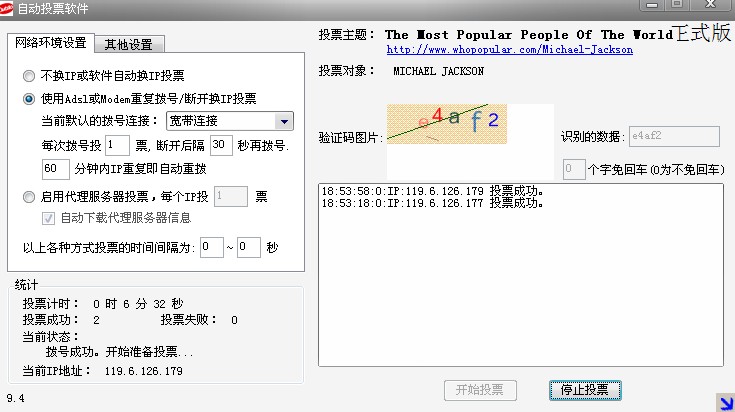Click the 正式版 label
Viewport: 735px width, 412px height.
pyautogui.click(x=702, y=33)
